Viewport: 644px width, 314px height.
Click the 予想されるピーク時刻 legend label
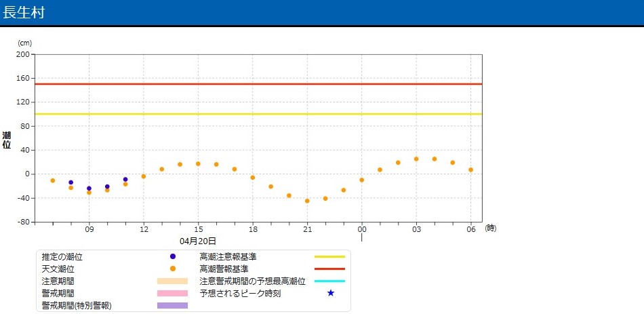click(x=240, y=294)
